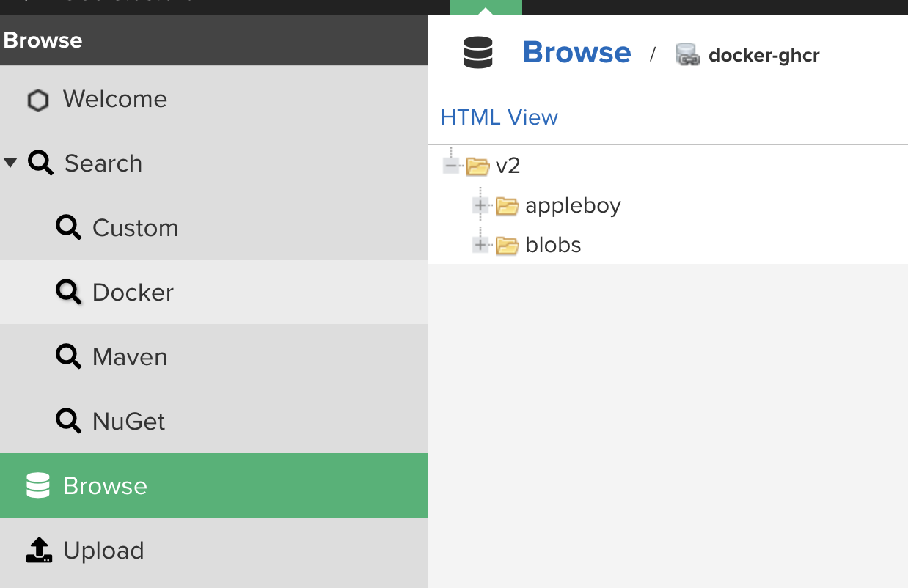This screenshot has height=588, width=908.
Task: Click the Docker search magnifier icon
Action: pos(68,292)
